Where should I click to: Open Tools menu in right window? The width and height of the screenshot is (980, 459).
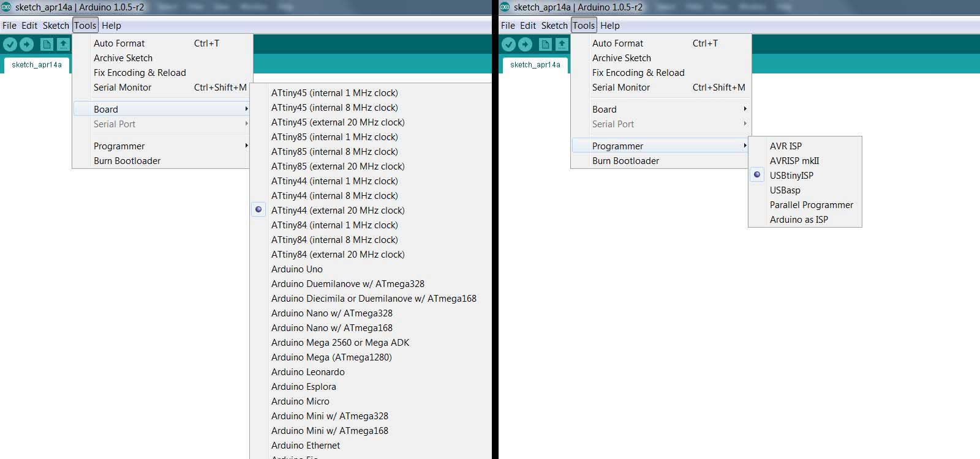[x=584, y=26]
